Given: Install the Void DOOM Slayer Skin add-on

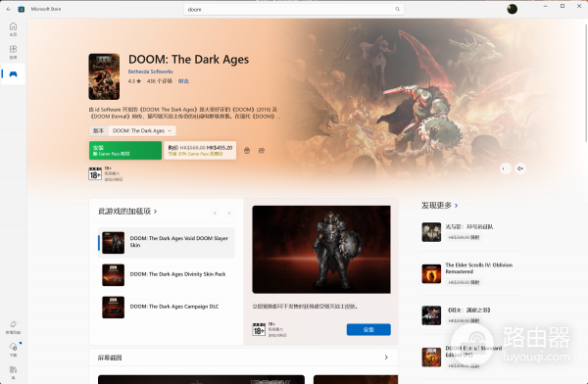Looking at the screenshot, I should (368, 329).
